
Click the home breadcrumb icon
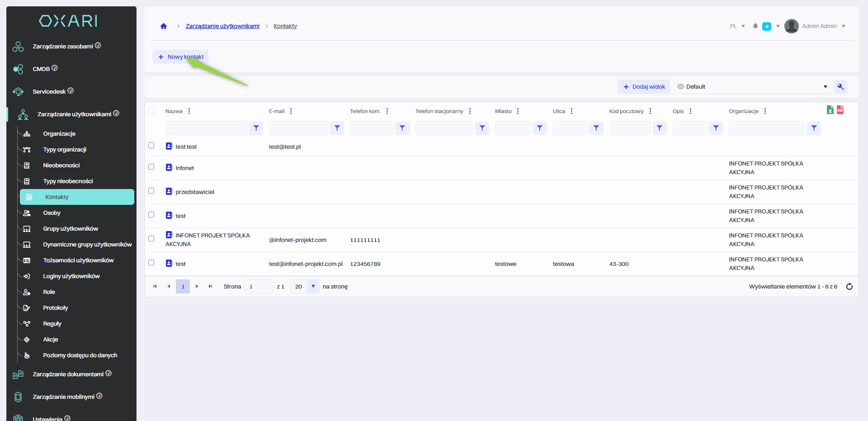coord(164,26)
